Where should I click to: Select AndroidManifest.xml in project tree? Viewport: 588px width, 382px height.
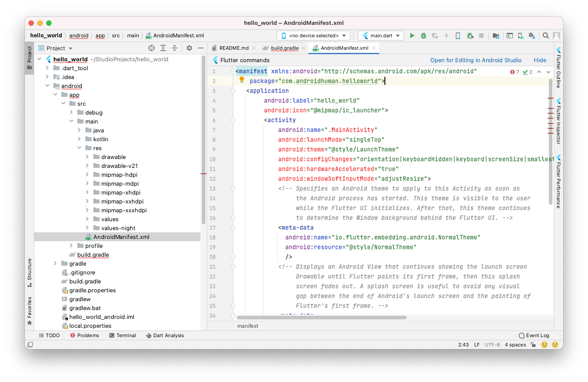pos(117,237)
